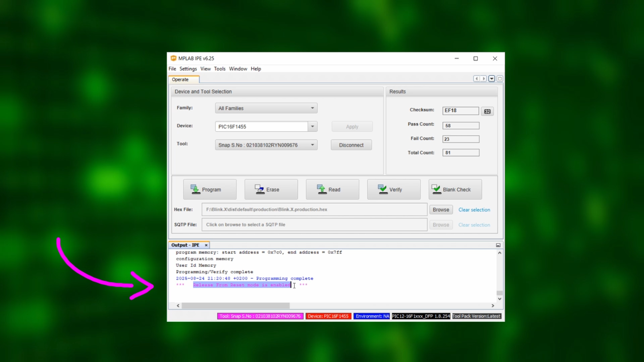Close the Output - IPE tab
This screenshot has width=644, height=362.
(x=206, y=245)
